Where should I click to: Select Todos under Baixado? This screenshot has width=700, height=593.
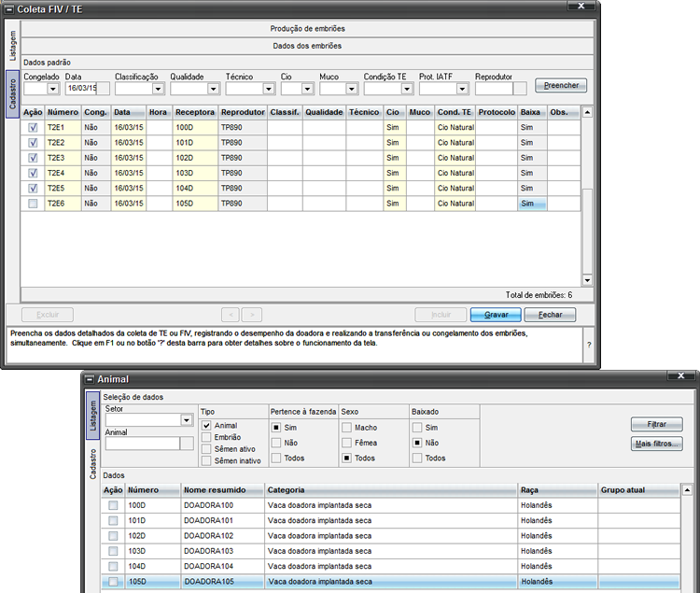[x=417, y=458]
